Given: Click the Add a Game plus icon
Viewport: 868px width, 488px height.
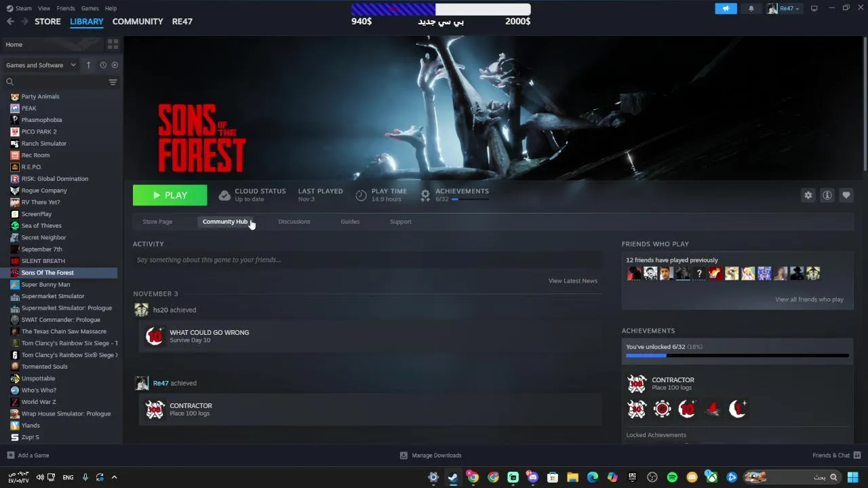Looking at the screenshot, I should [x=10, y=455].
